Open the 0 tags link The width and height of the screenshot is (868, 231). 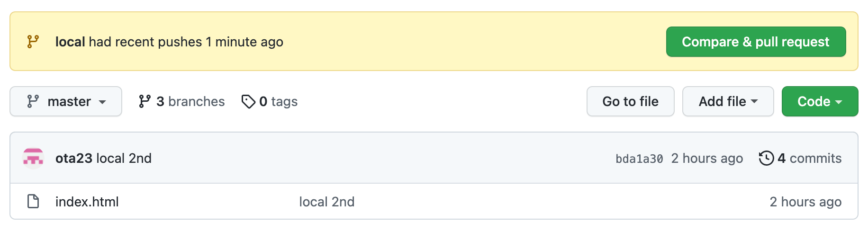pos(279,101)
